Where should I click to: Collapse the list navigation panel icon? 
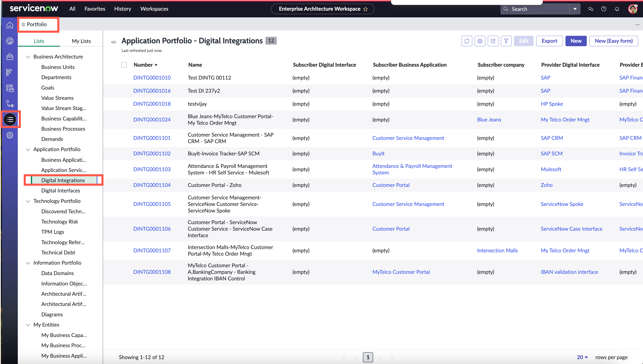[114, 42]
